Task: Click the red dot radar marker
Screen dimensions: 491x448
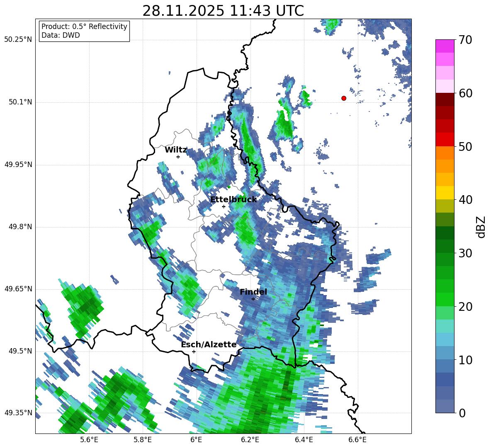Action: [x=344, y=98]
